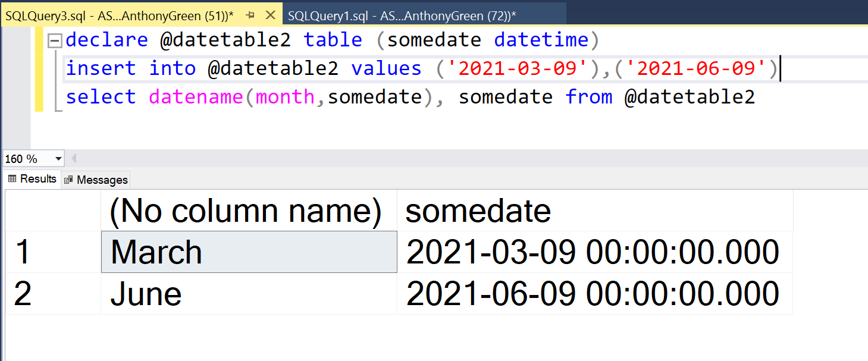Select the June cell in results

point(248,294)
